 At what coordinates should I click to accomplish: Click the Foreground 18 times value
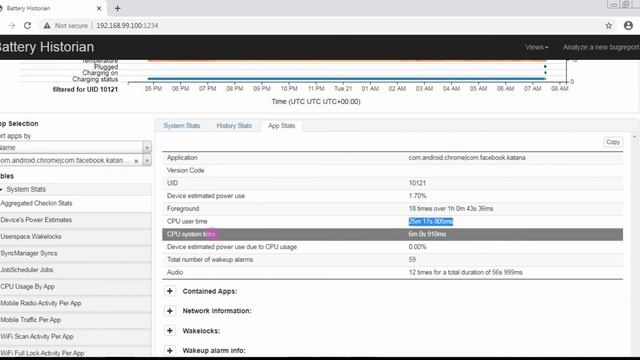(x=451, y=209)
